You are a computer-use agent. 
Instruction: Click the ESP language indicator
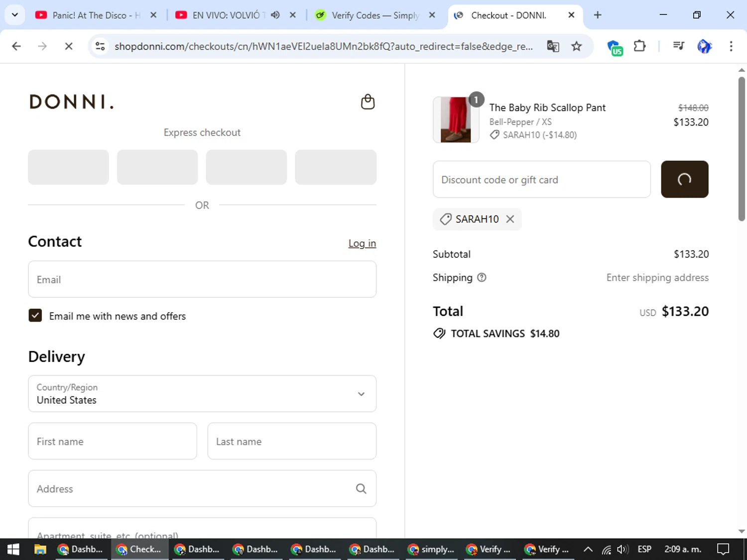(x=644, y=549)
